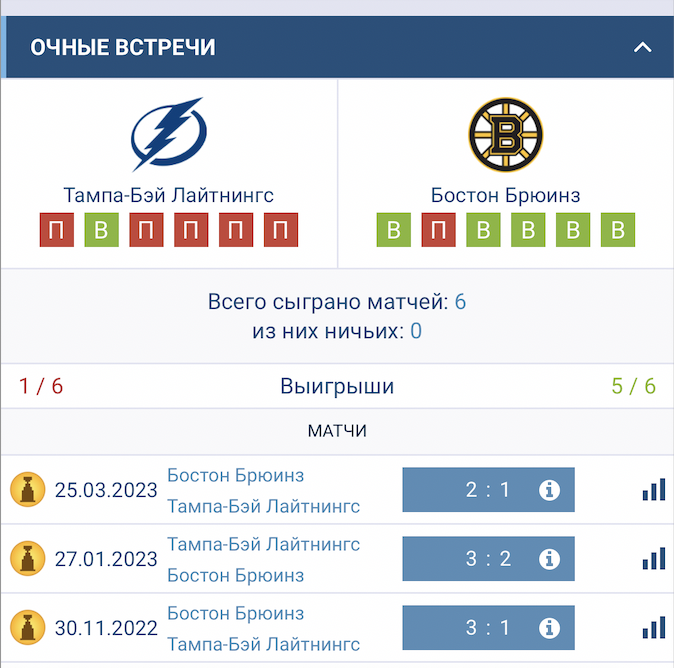Collapse the Очные встречи section
Image resolution: width=674 pixels, height=668 pixels.
coord(642,47)
